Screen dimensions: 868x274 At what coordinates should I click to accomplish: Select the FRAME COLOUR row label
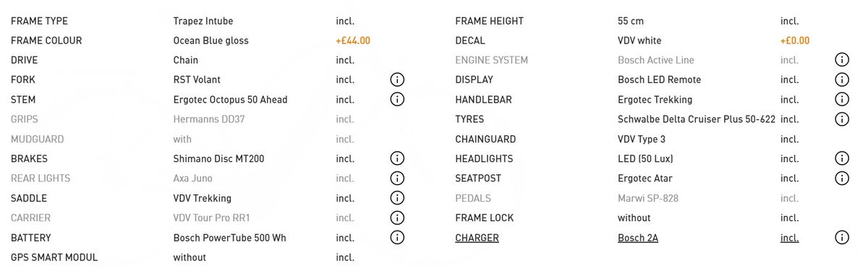point(46,40)
